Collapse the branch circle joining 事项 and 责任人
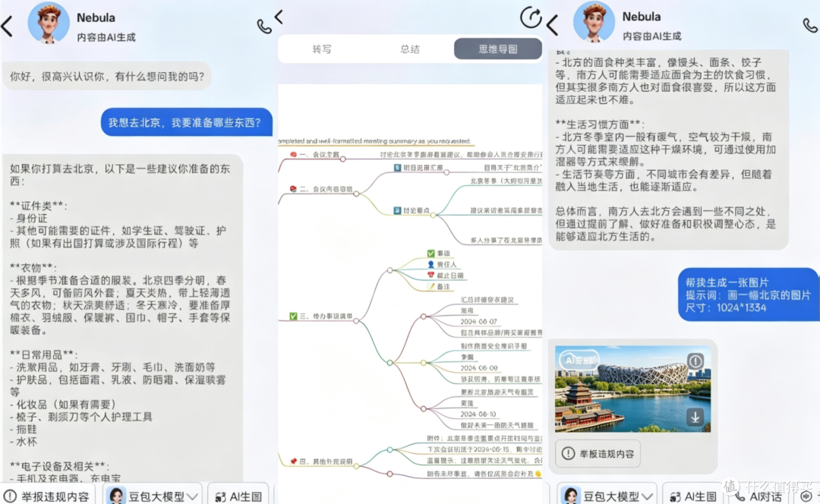The width and height of the screenshot is (820, 504). click(390, 270)
